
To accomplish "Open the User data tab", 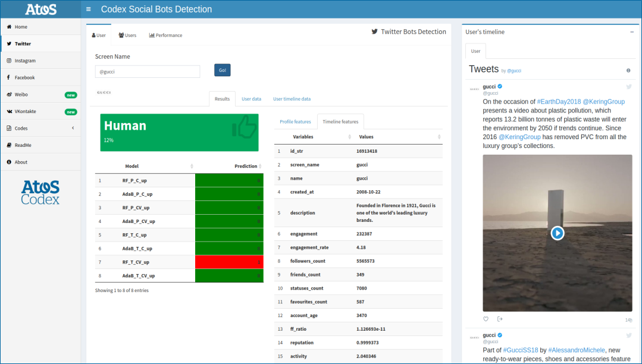I will [252, 99].
